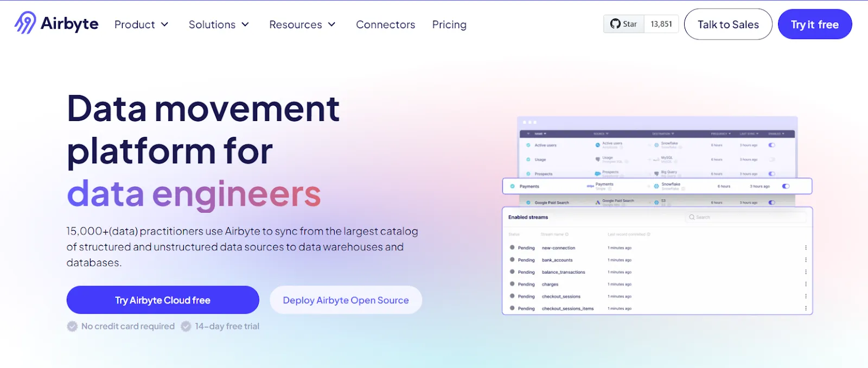The width and height of the screenshot is (868, 368).
Task: Toggle enabled switch for Prospects connection
Action: click(772, 174)
